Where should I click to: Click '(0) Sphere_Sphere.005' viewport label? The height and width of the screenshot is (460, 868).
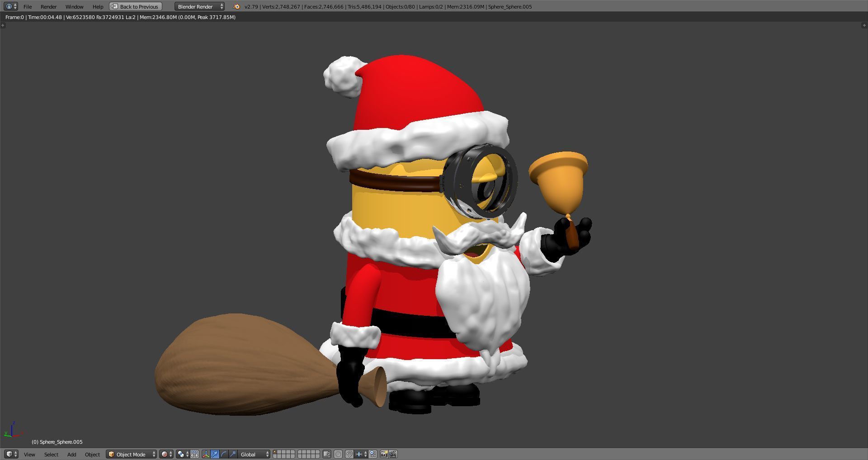click(x=57, y=442)
